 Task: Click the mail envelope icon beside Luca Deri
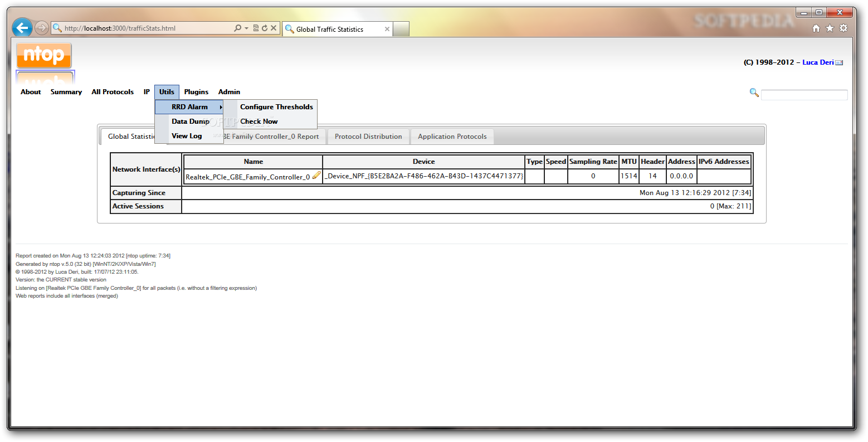click(839, 62)
